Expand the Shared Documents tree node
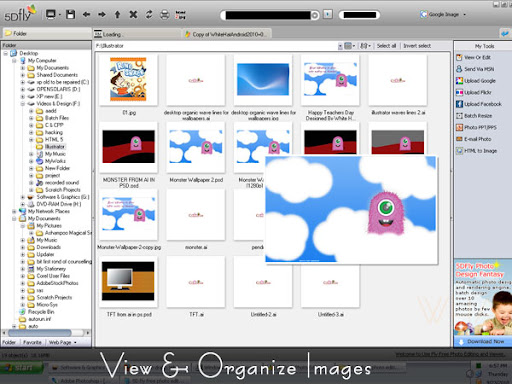This screenshot has width=512, height=384. (x=23, y=75)
